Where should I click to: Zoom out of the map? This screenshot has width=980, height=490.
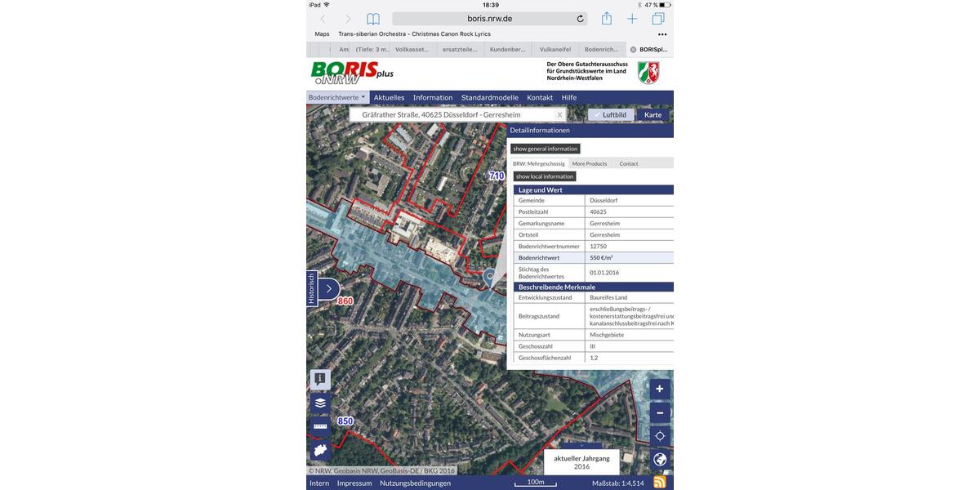coord(660,412)
